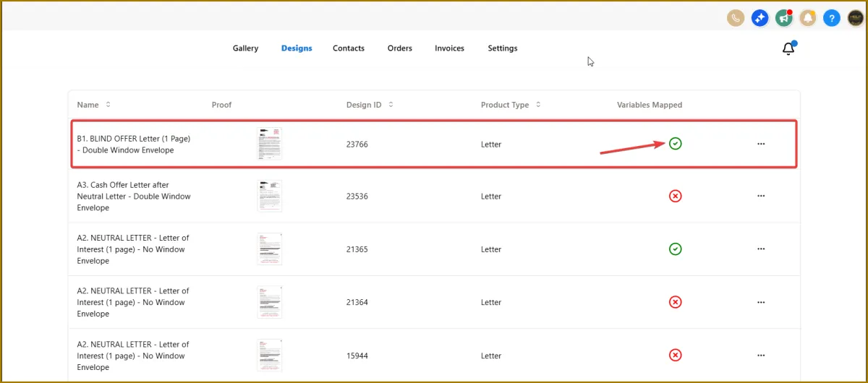This screenshot has height=383, width=868.
Task: Open the Orders tab
Action: (399, 48)
